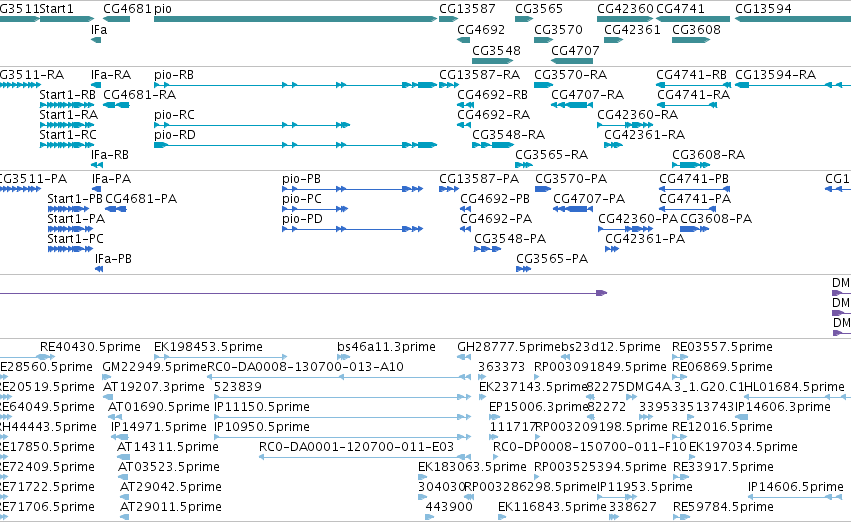This screenshot has width=851, height=522.
Task: Click transcript Start1-RA
Action: coord(67,125)
